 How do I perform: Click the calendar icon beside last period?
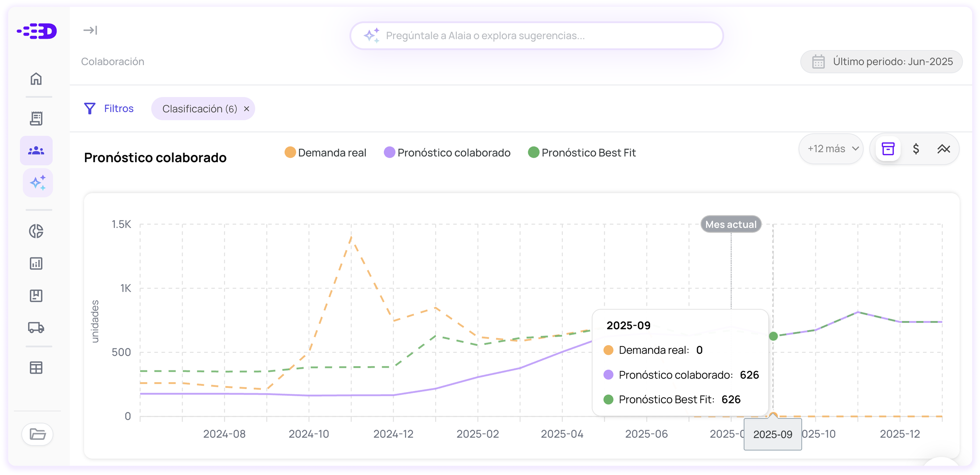tap(818, 62)
